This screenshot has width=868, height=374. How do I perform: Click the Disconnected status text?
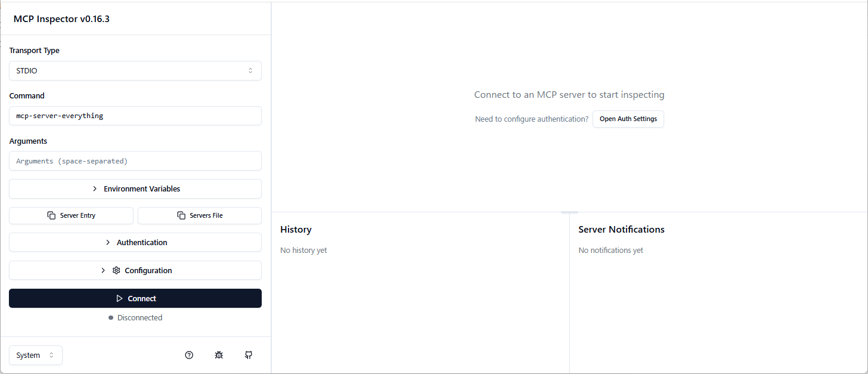[139, 317]
